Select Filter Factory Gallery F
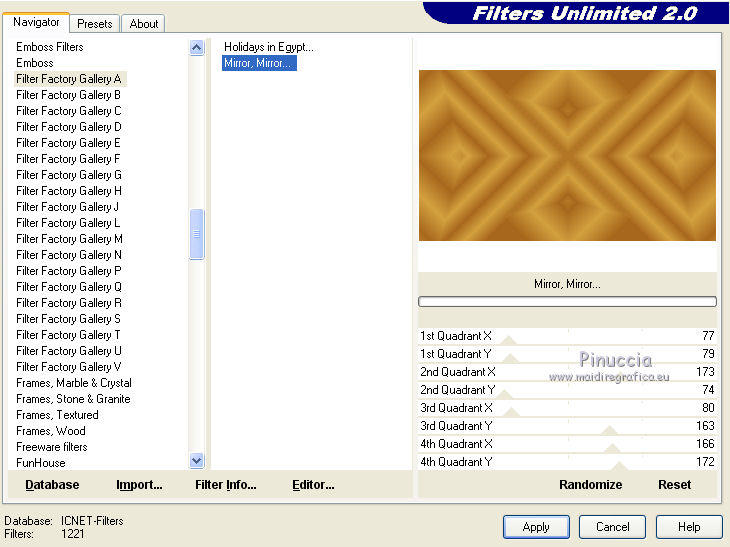The width and height of the screenshot is (730, 547). tap(68, 159)
